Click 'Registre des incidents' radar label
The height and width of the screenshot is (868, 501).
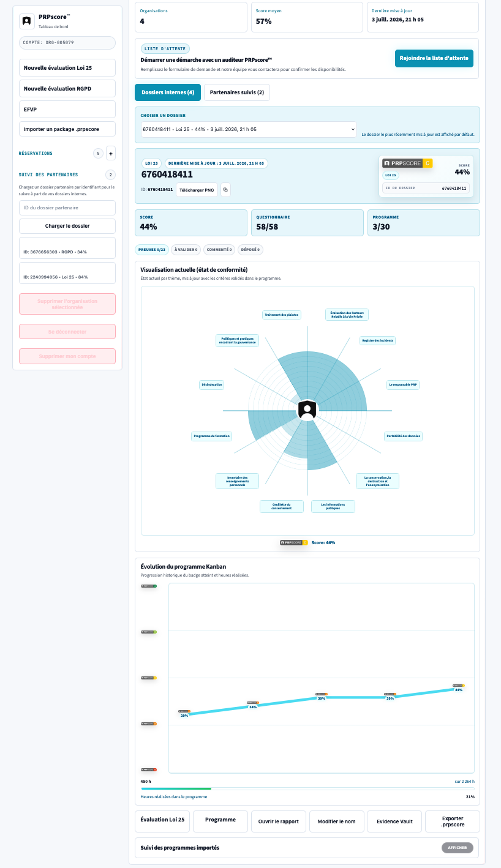378,340
